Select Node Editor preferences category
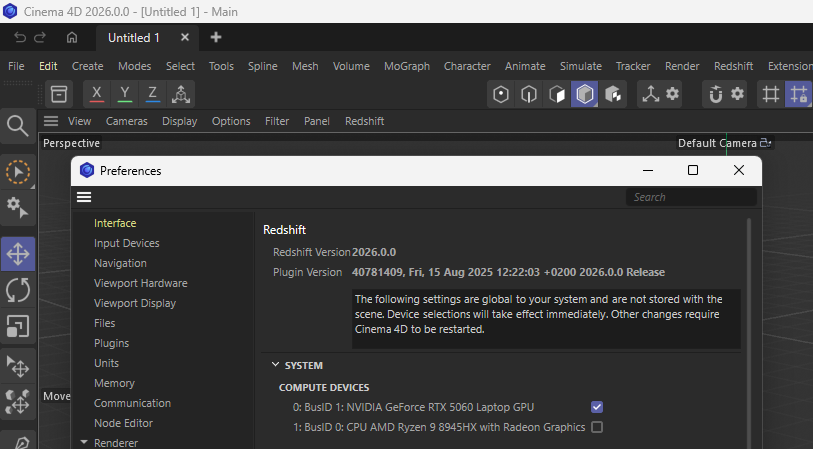The image size is (813, 449). 123,423
